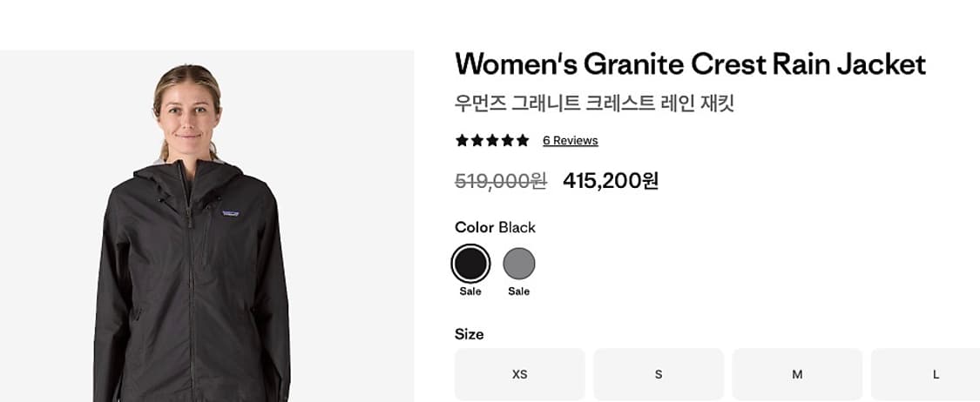Choose size S
Screen dimensions: 980x402
tap(659, 374)
